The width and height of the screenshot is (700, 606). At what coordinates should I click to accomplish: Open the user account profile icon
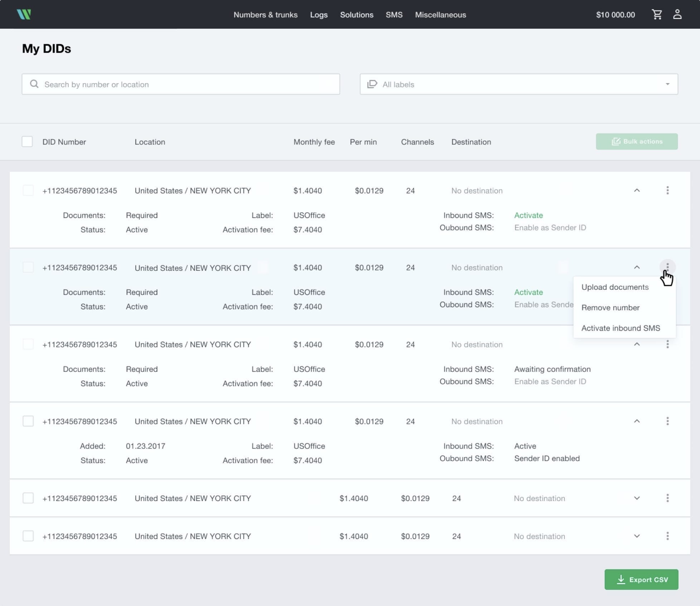677,15
